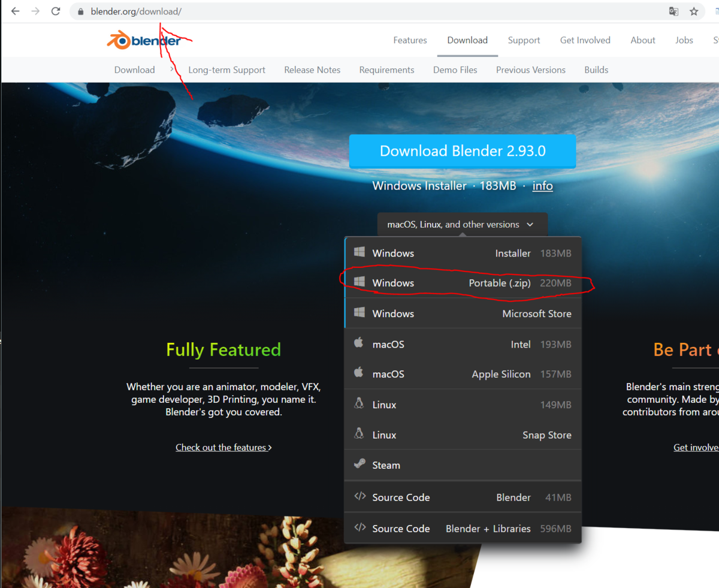Open the Demo Files page
Screen dimensions: 719x588
coord(455,70)
